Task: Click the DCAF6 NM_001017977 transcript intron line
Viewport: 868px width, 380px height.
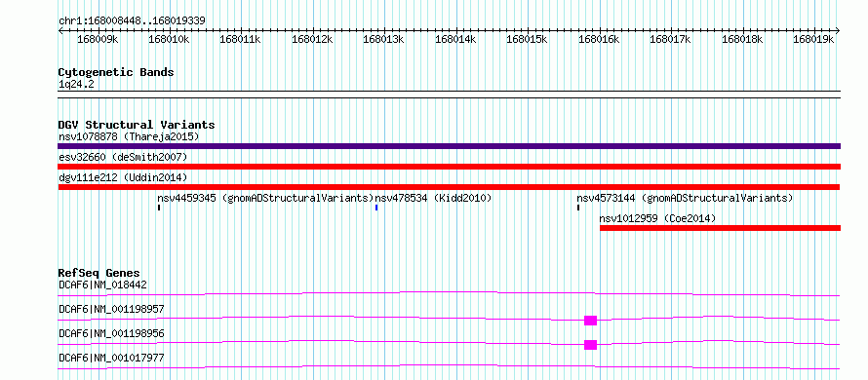Action: point(449,366)
